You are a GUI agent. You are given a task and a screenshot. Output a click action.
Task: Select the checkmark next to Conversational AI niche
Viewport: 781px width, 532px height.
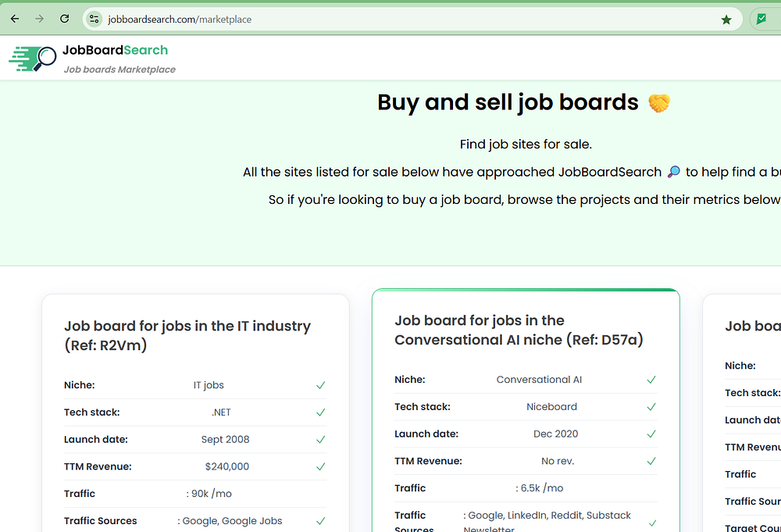click(651, 380)
